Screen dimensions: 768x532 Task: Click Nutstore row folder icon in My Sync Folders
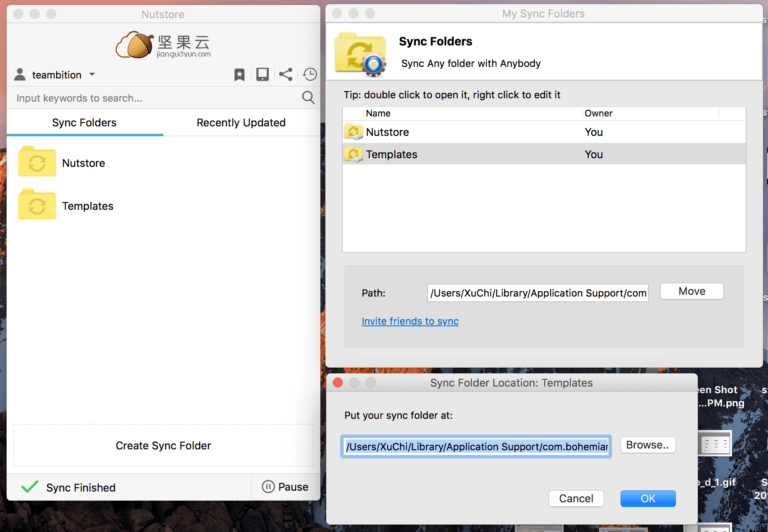353,132
